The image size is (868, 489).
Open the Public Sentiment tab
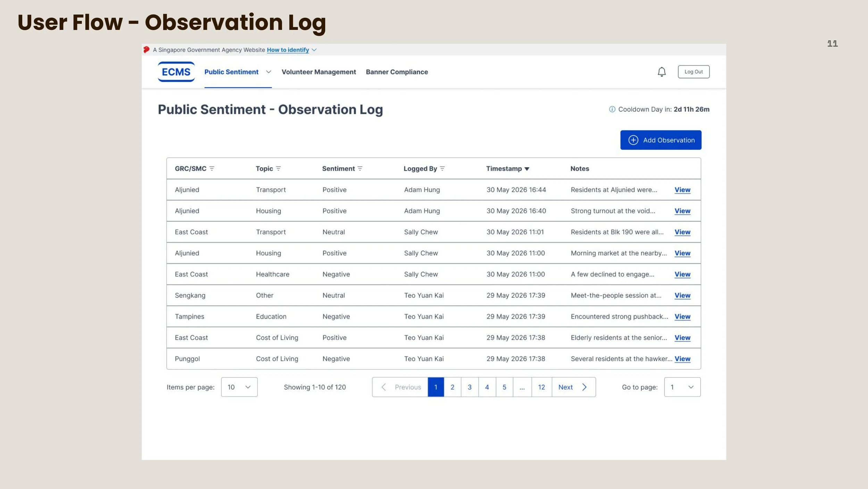pyautogui.click(x=231, y=72)
